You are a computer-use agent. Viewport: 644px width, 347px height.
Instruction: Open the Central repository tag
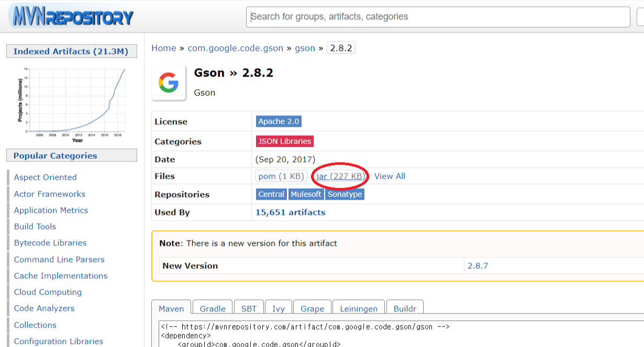point(271,194)
